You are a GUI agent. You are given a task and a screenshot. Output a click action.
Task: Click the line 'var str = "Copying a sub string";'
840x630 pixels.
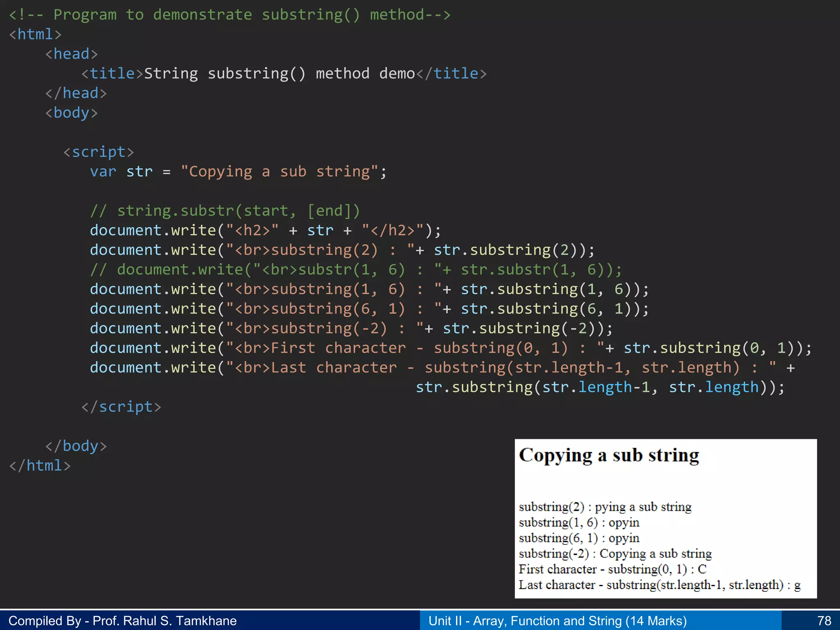pos(238,171)
